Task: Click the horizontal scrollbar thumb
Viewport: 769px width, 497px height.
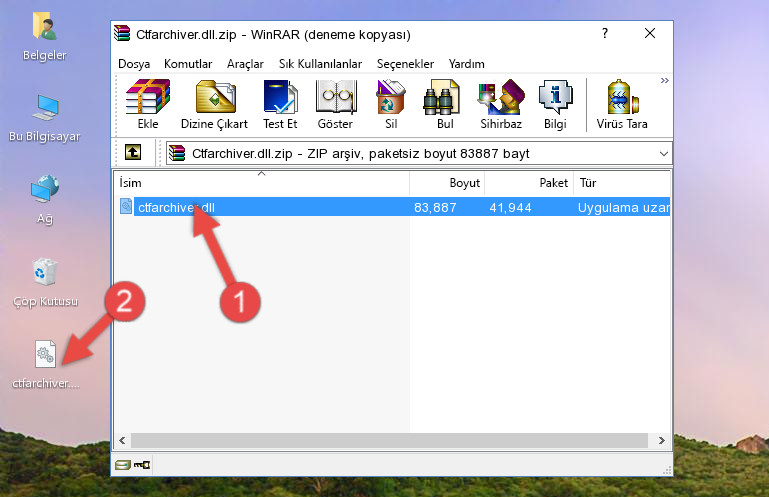Action: (389, 440)
